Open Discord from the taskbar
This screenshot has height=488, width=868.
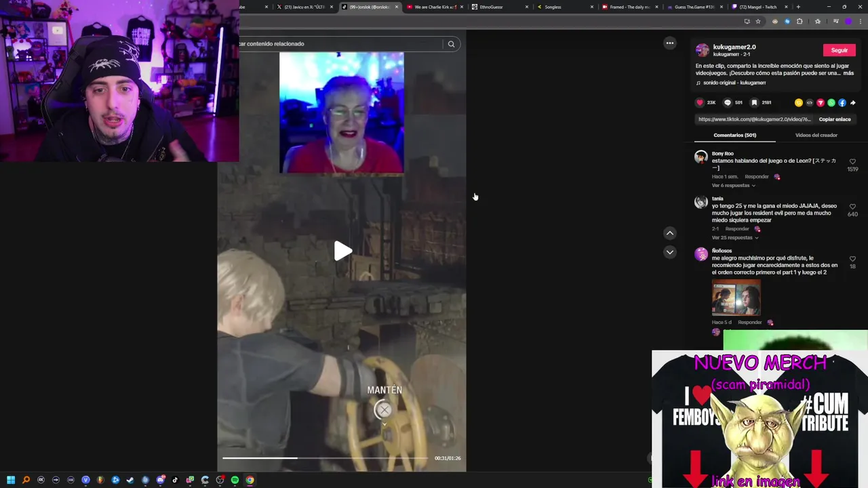coord(160,480)
